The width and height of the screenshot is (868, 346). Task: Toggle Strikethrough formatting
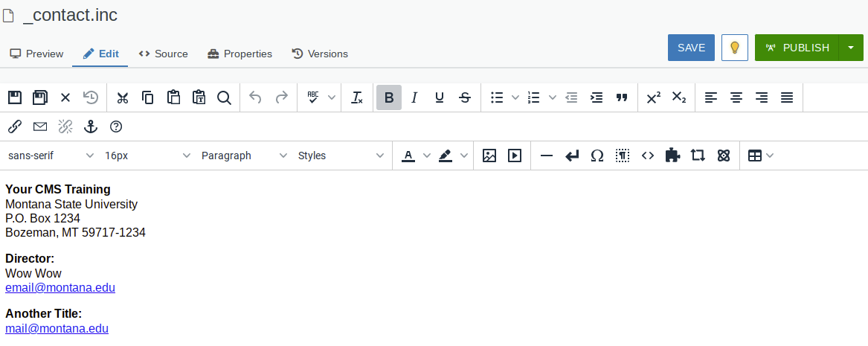[x=465, y=97]
